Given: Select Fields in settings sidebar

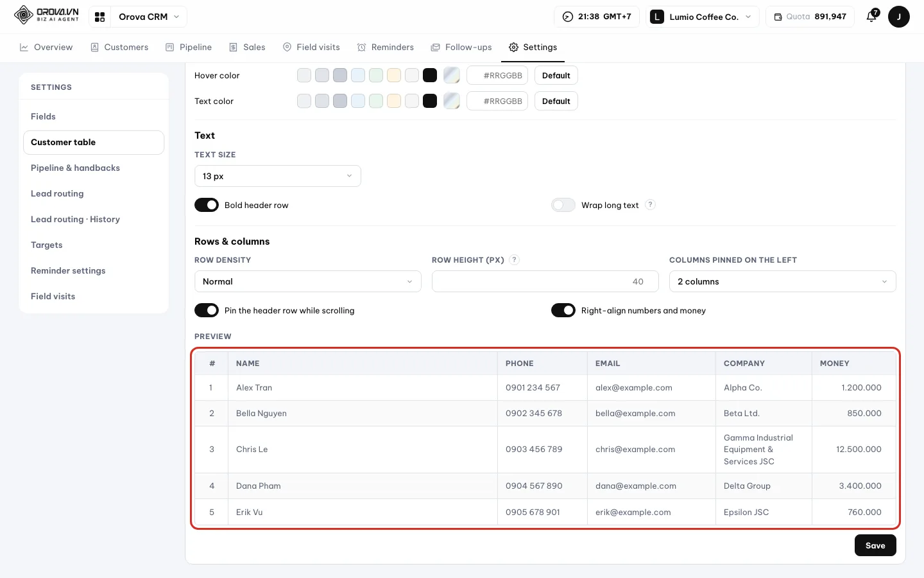Looking at the screenshot, I should (94, 116).
